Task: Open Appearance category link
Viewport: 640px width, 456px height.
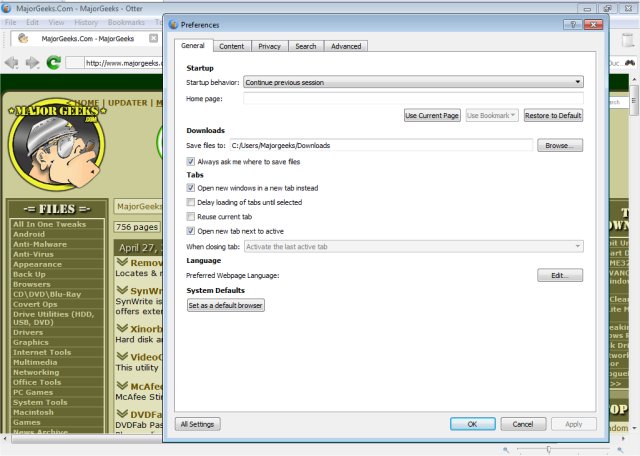Action: coord(37,264)
